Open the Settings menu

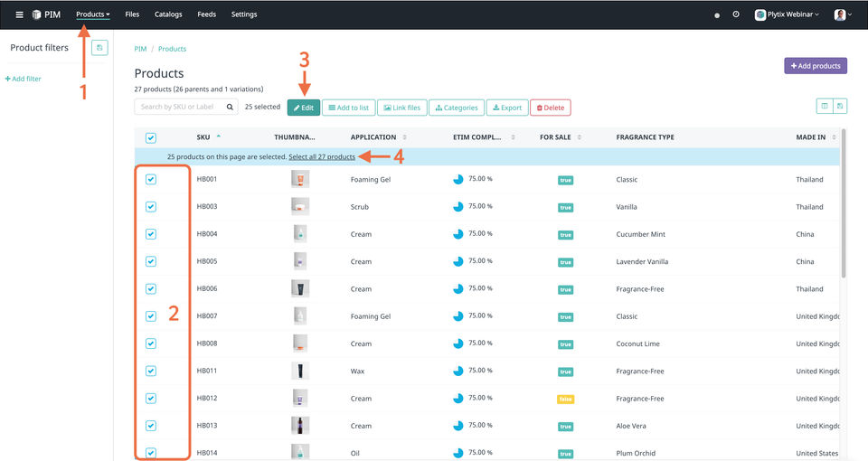pyautogui.click(x=244, y=14)
